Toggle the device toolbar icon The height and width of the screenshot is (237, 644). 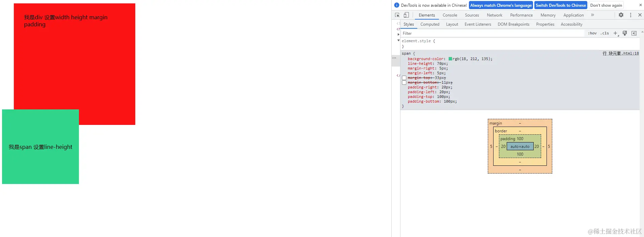click(406, 15)
